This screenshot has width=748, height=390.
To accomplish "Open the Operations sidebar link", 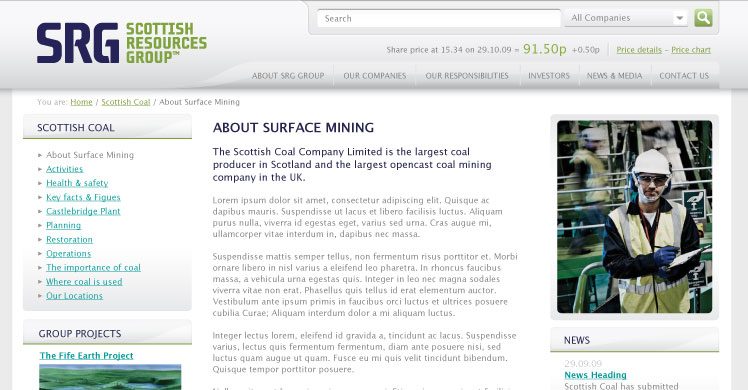I will click(x=68, y=254).
